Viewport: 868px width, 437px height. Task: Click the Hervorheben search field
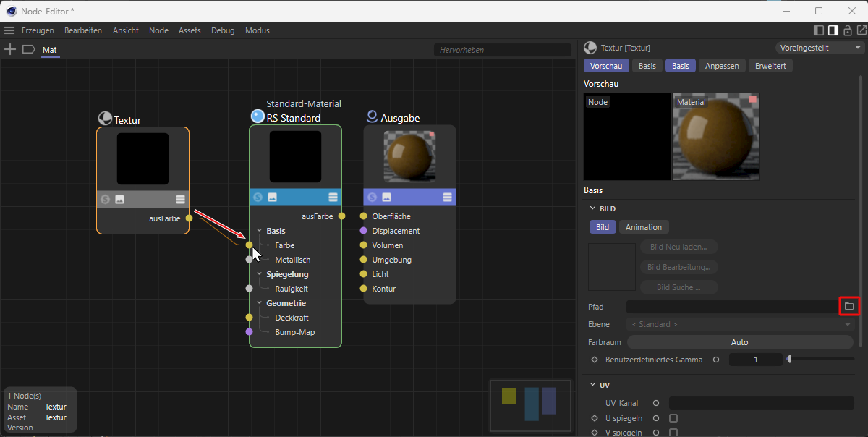503,50
